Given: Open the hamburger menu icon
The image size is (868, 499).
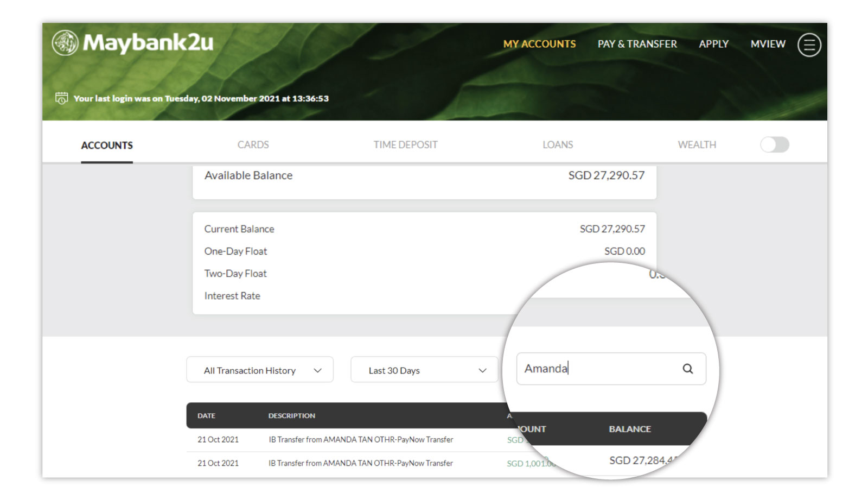Looking at the screenshot, I should 809,45.
